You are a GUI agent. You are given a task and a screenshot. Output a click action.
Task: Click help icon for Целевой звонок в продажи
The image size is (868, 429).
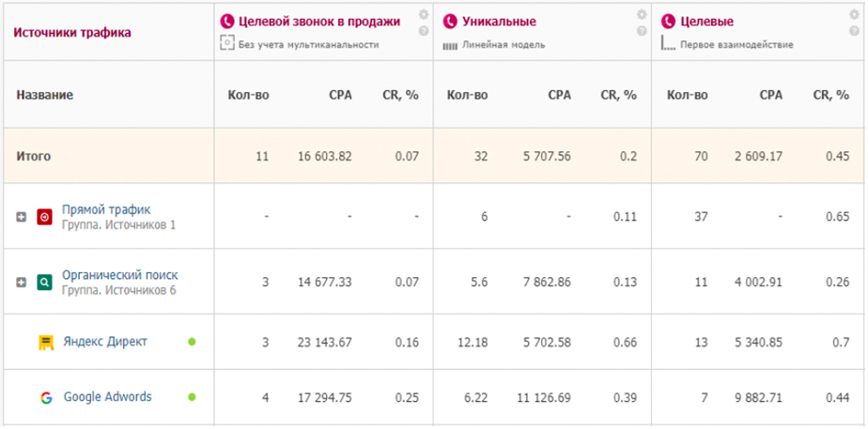click(x=424, y=31)
